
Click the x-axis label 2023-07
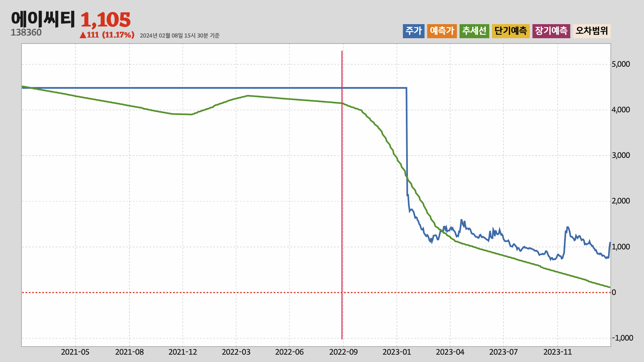[503, 352]
